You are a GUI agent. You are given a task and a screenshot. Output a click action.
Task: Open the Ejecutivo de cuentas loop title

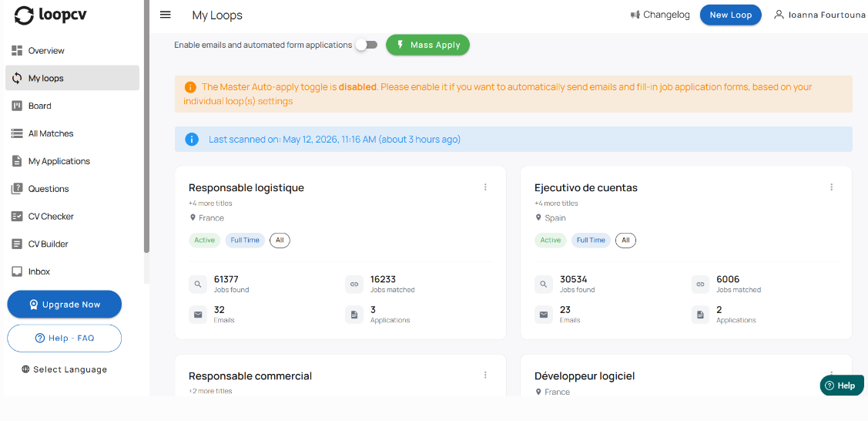(x=586, y=188)
